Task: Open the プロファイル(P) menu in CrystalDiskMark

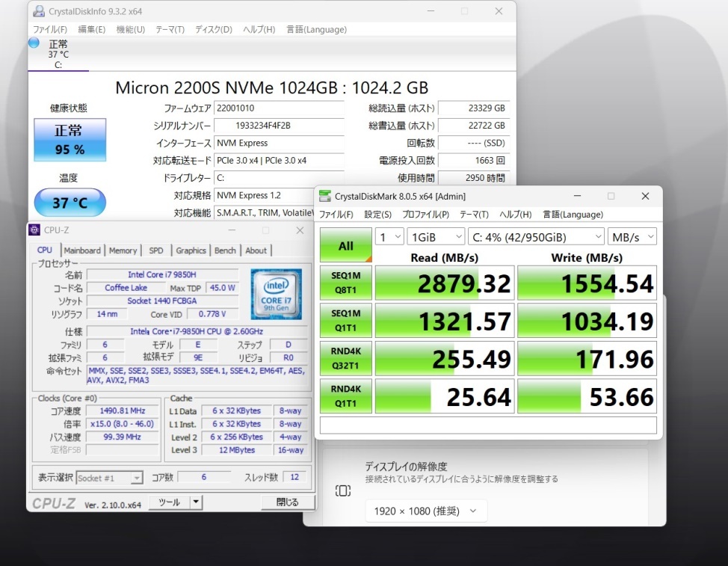Action: (x=425, y=215)
